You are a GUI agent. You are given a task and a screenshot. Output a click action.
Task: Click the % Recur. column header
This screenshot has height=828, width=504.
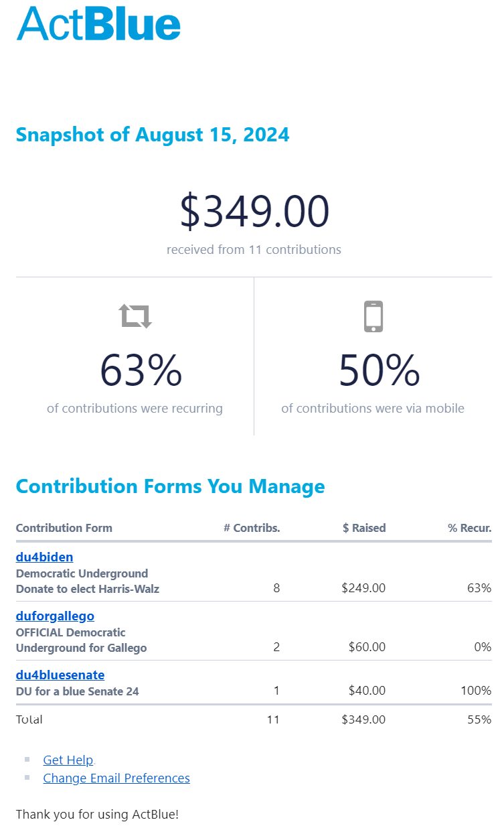point(469,528)
